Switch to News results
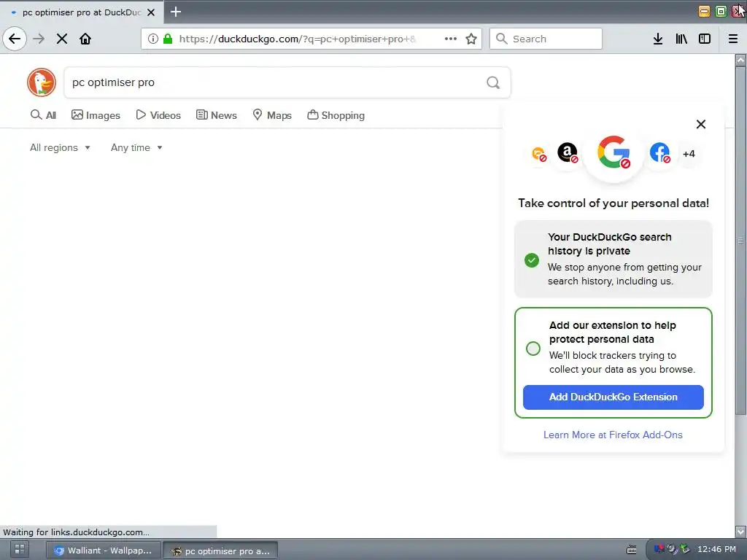This screenshot has height=560, width=747. [217, 115]
